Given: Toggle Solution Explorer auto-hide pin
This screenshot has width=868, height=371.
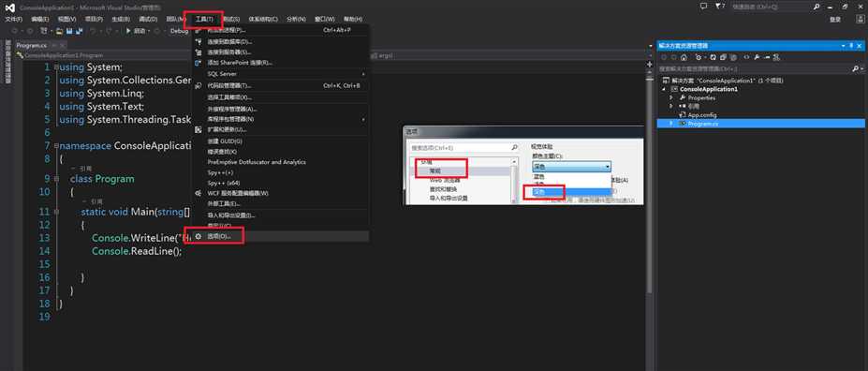Looking at the screenshot, I should coord(851,45).
